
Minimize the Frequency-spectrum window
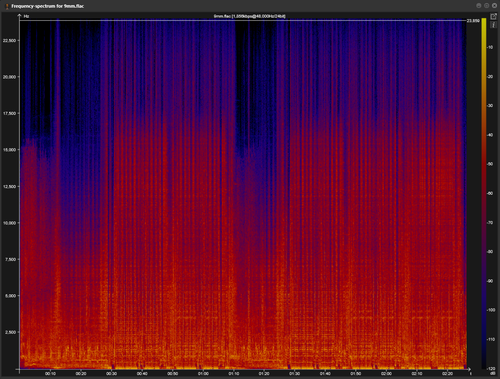pos(479,6)
